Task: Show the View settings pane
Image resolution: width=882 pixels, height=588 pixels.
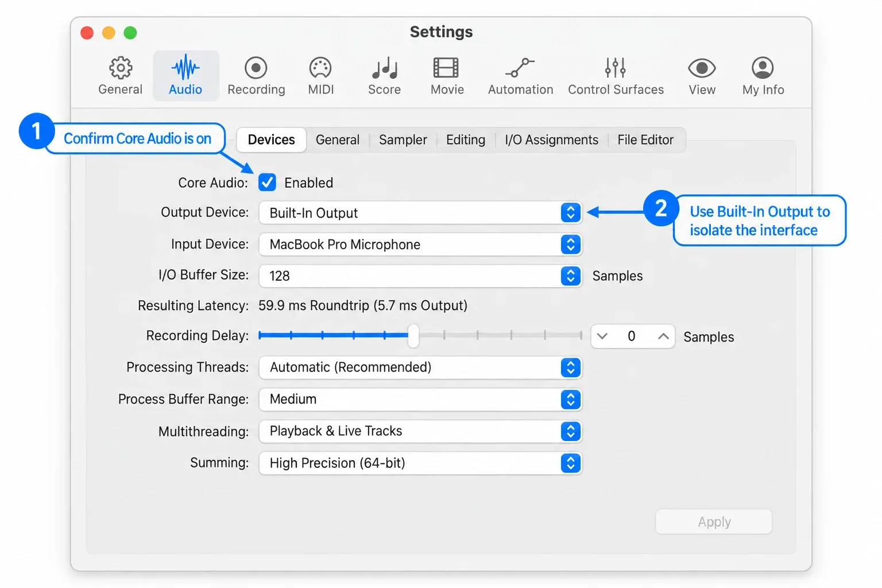Action: pos(702,76)
